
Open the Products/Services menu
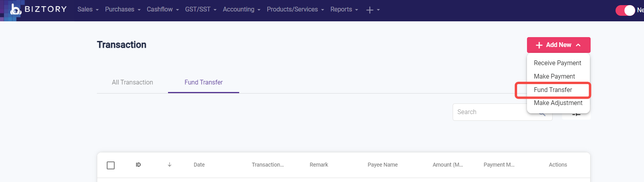pos(295,9)
